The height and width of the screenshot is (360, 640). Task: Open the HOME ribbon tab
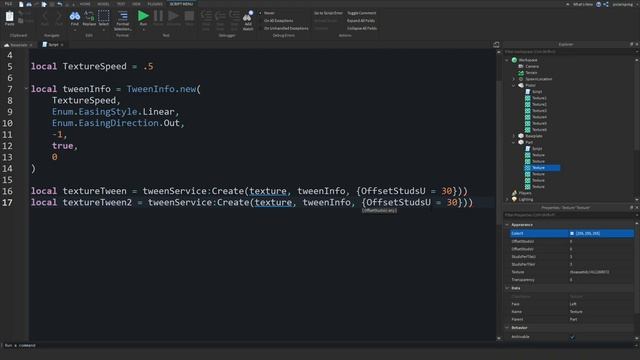click(85, 4)
